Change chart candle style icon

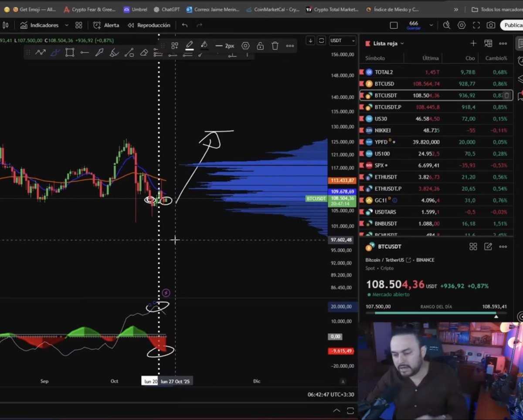[6, 25]
